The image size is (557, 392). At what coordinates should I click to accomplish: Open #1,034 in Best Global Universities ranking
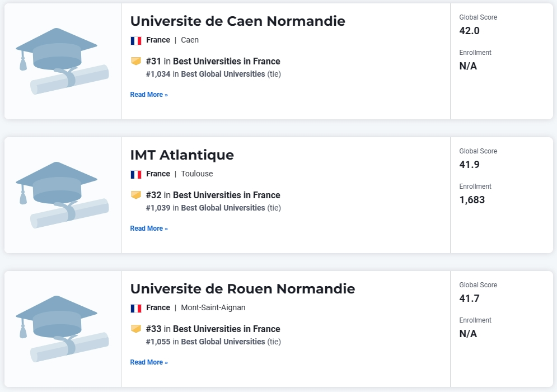point(213,74)
